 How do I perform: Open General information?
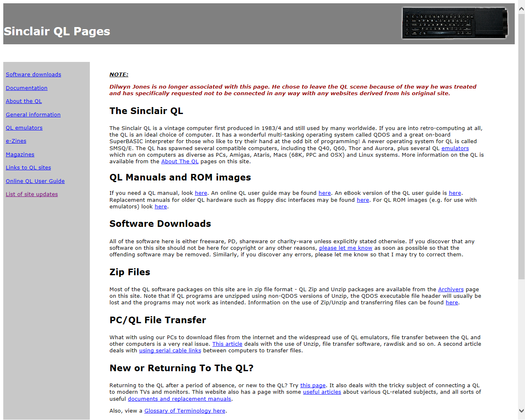[33, 114]
